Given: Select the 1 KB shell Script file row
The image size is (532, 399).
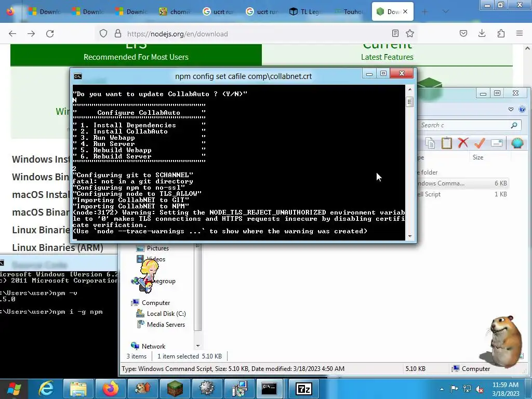Looking at the screenshot, I should click(462, 194).
